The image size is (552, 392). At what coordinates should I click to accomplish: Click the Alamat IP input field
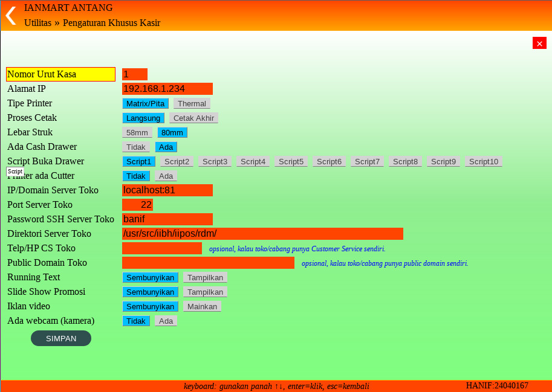point(167,89)
